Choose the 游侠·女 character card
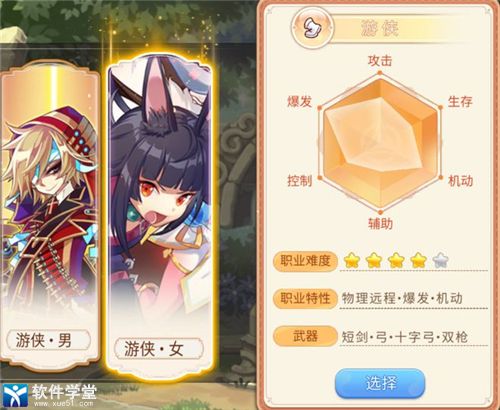500x410 pixels. tap(160, 217)
